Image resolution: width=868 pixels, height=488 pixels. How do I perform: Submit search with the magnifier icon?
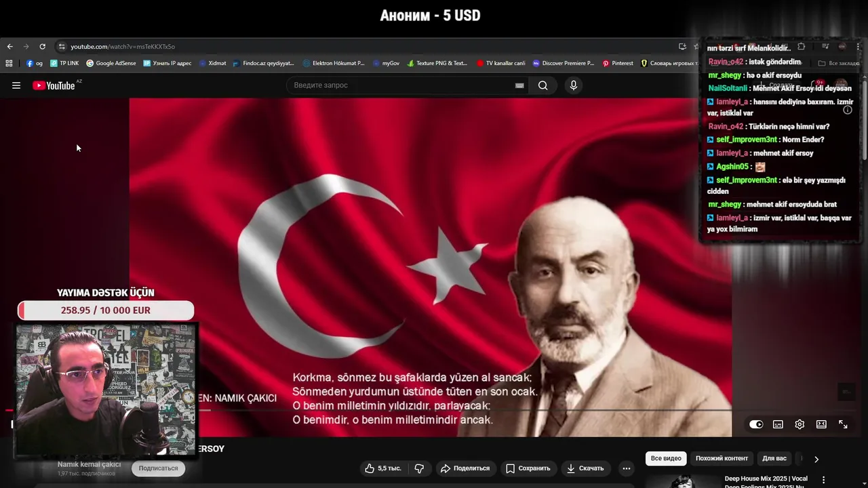(x=542, y=85)
